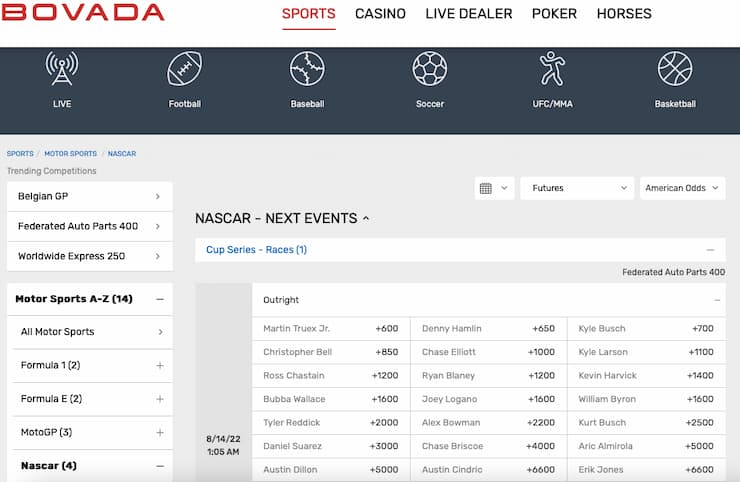
Task: Expand Formula 1 (2) category
Action: pyautogui.click(x=160, y=365)
